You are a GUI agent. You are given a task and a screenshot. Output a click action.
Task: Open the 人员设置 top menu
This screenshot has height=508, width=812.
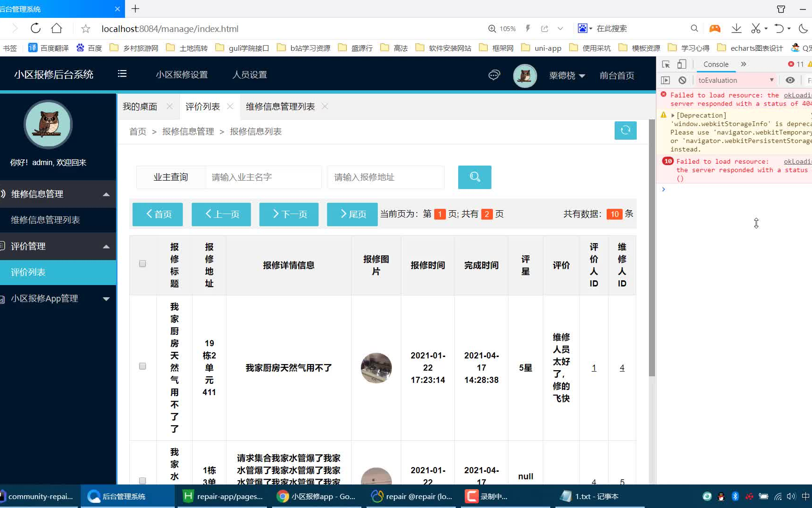pos(250,75)
